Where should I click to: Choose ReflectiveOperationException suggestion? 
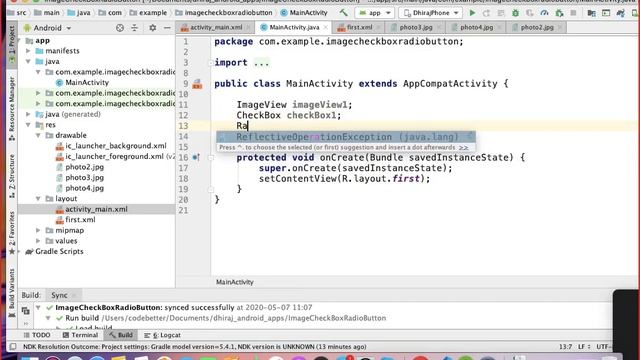pos(346,137)
